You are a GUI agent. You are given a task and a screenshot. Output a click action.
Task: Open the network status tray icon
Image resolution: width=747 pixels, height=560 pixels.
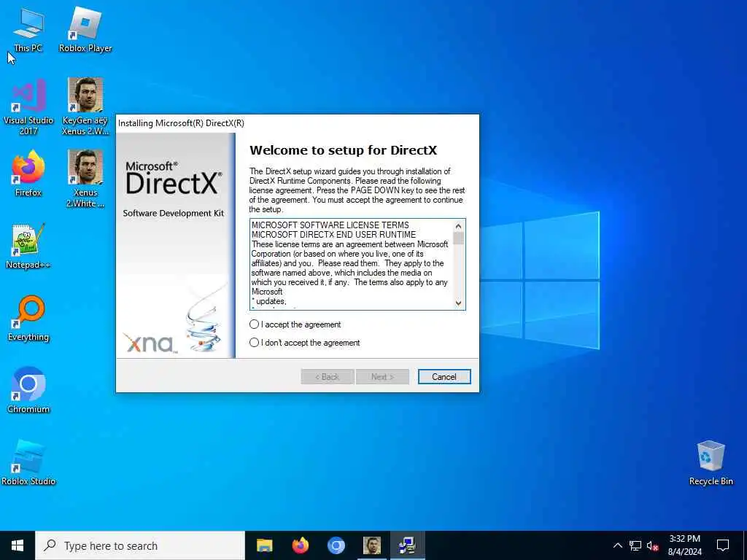coord(635,545)
